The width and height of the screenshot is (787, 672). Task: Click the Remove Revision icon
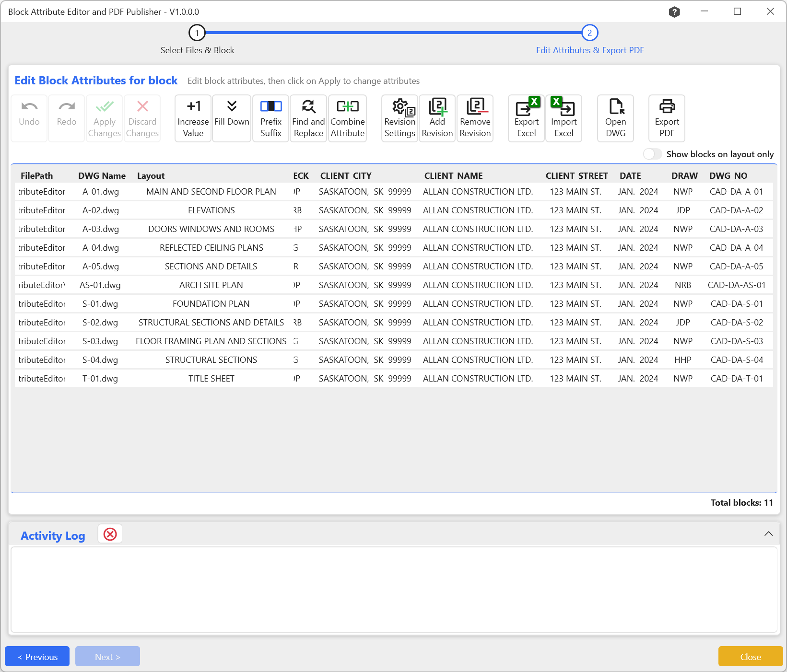475,118
